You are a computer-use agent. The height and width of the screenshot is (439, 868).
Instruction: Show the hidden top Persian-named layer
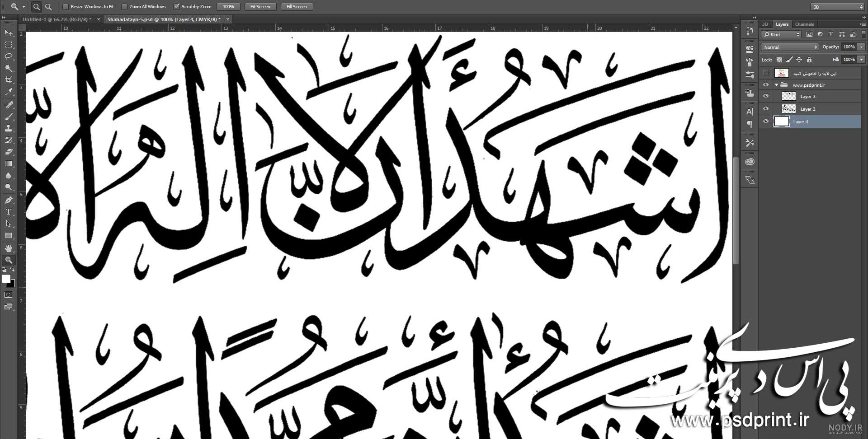(765, 73)
